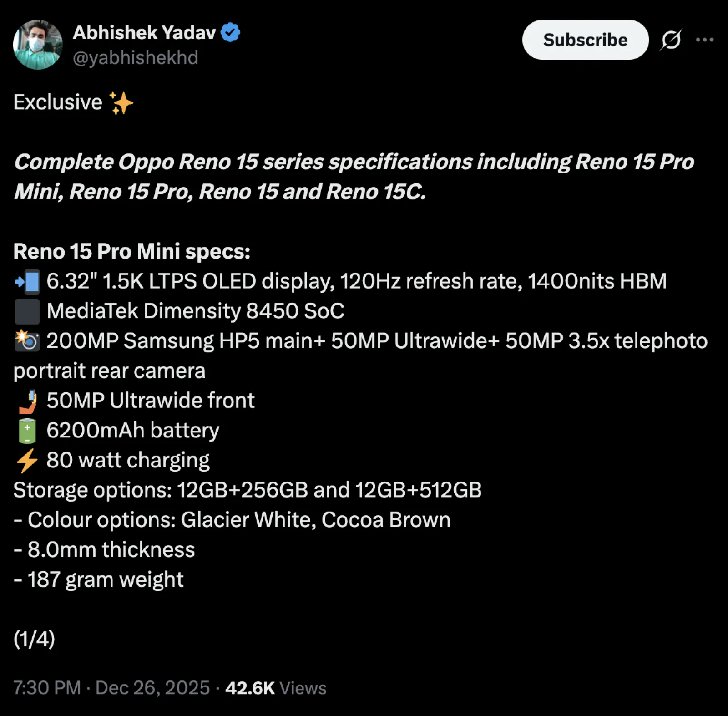Image resolution: width=728 pixels, height=716 pixels.
Task: Open the post options menu via three dots
Action: [704, 40]
